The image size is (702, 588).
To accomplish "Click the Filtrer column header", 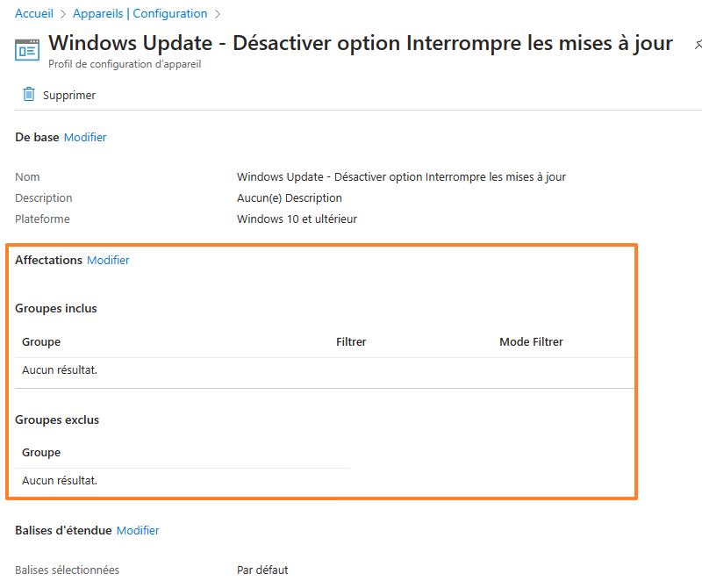I will [351, 342].
